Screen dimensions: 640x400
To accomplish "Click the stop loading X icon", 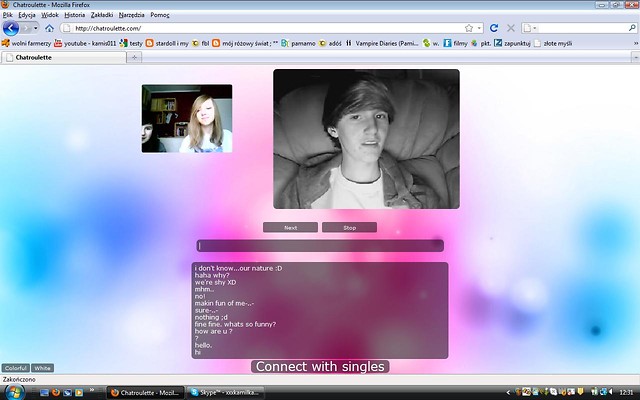I will 511,28.
